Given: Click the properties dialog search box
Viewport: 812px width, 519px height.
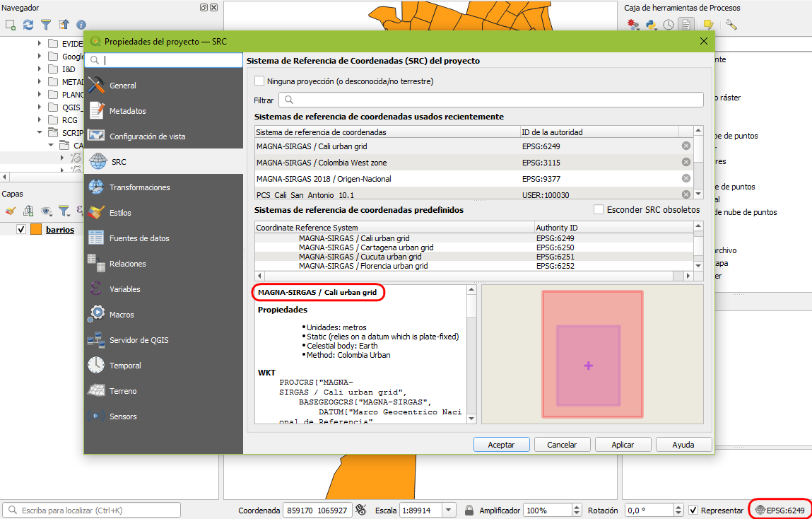Looking at the screenshot, I should 164,60.
